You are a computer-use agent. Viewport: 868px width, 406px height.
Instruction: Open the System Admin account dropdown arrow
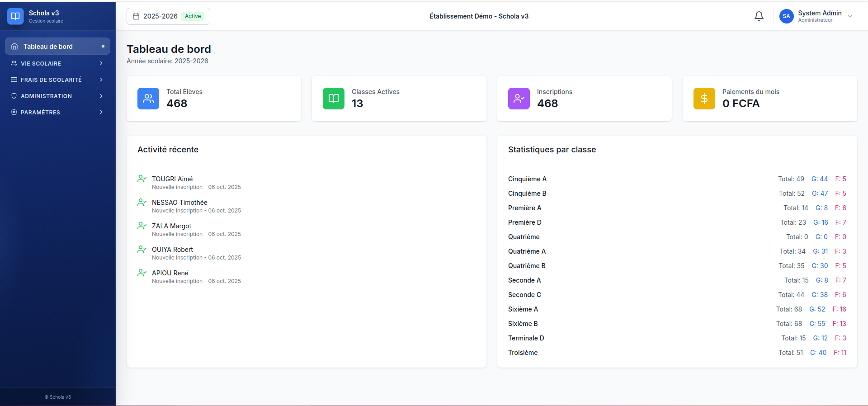click(850, 16)
